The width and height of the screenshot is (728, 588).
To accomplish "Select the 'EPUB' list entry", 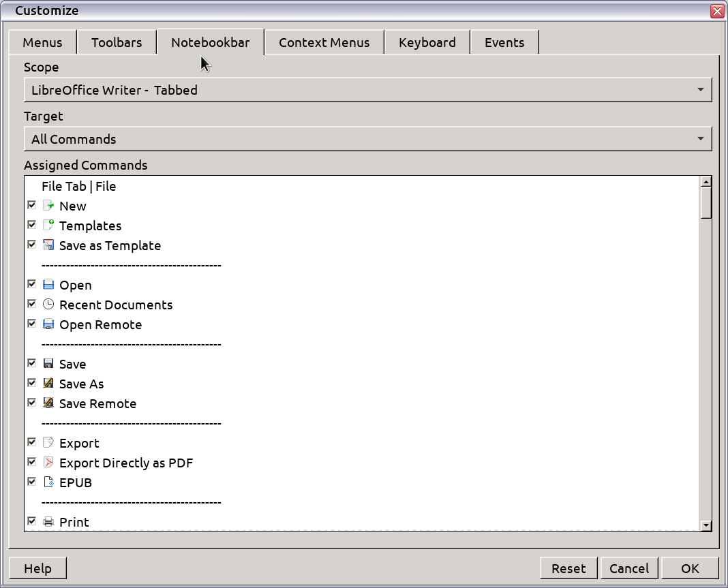I will pos(361,482).
